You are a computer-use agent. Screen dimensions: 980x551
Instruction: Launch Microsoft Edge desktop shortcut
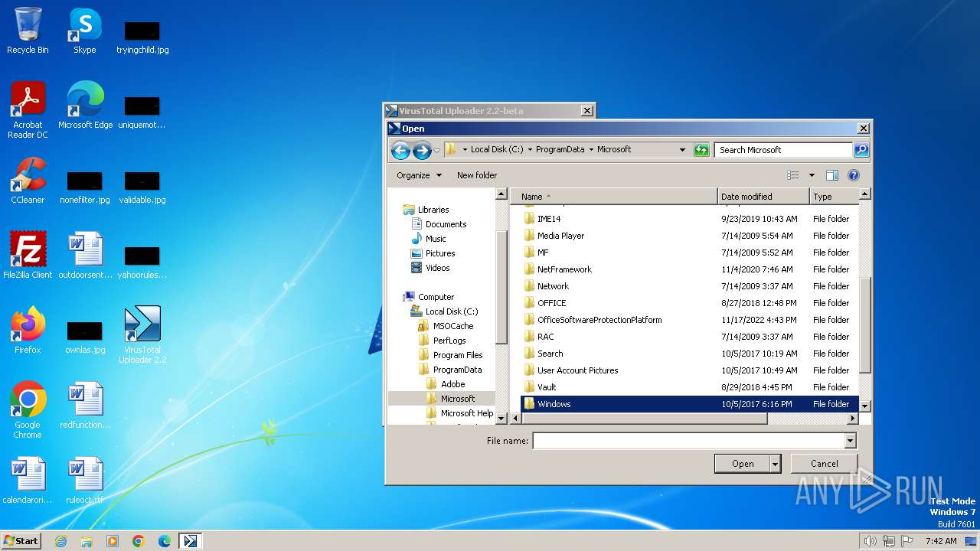85,106
